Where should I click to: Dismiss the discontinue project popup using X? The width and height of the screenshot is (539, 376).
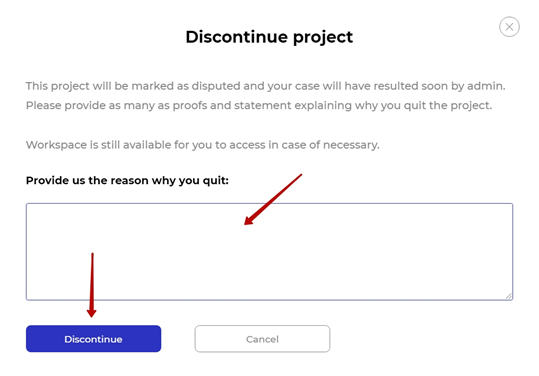pyautogui.click(x=509, y=26)
